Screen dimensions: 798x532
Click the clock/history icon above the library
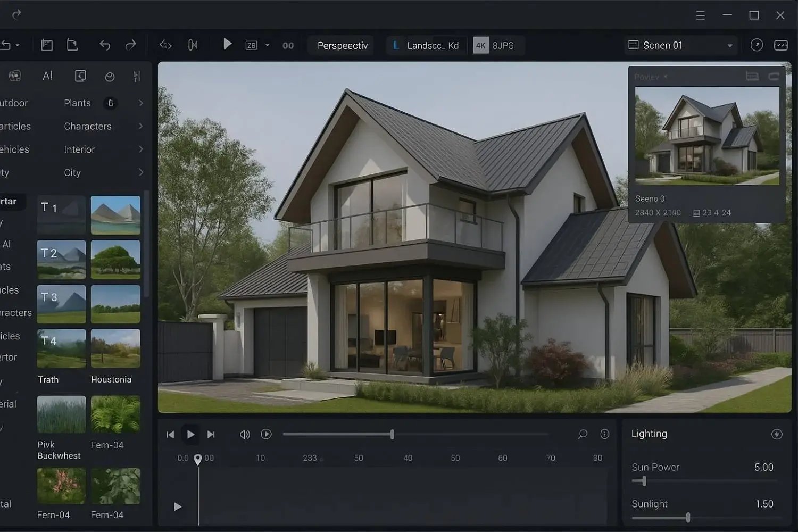(x=109, y=76)
